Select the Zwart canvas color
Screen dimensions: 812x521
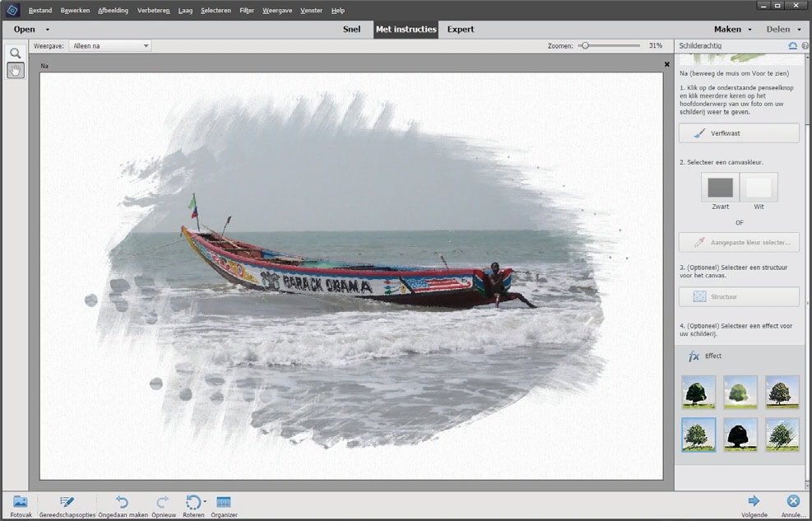720,188
